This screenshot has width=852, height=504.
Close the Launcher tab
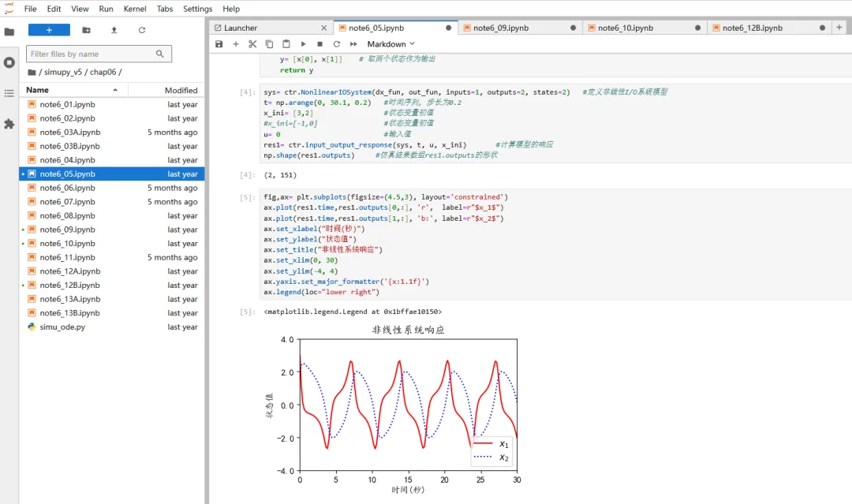[x=324, y=28]
